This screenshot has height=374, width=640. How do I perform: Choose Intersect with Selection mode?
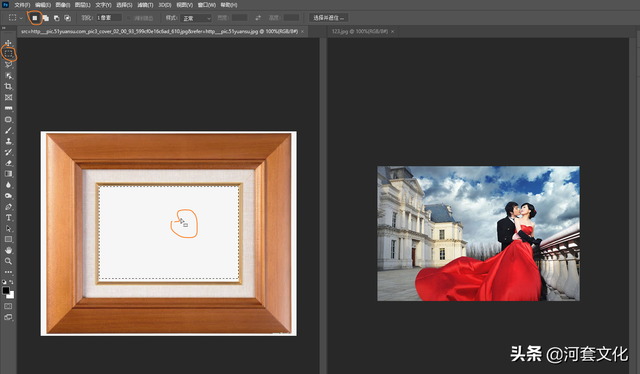(68, 18)
